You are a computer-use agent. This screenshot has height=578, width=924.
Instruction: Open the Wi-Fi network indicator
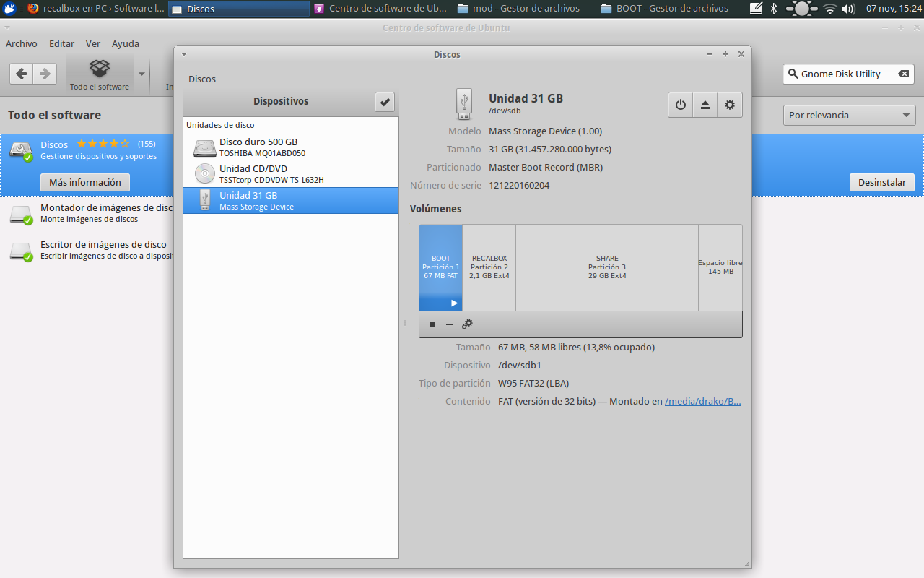829,9
